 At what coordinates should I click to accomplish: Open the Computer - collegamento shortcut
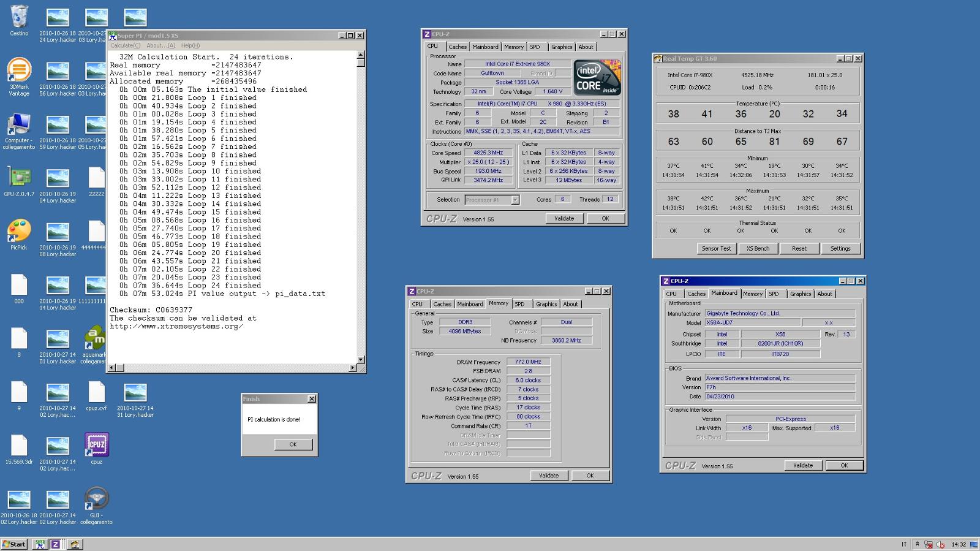click(19, 131)
